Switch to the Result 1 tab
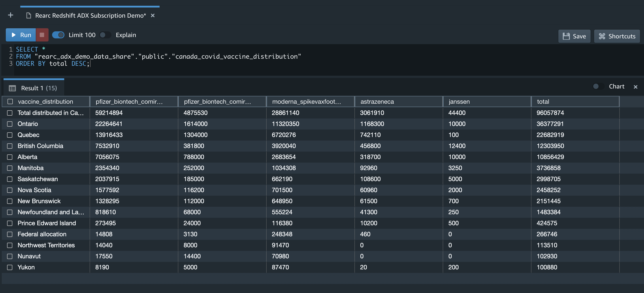 click(x=39, y=88)
